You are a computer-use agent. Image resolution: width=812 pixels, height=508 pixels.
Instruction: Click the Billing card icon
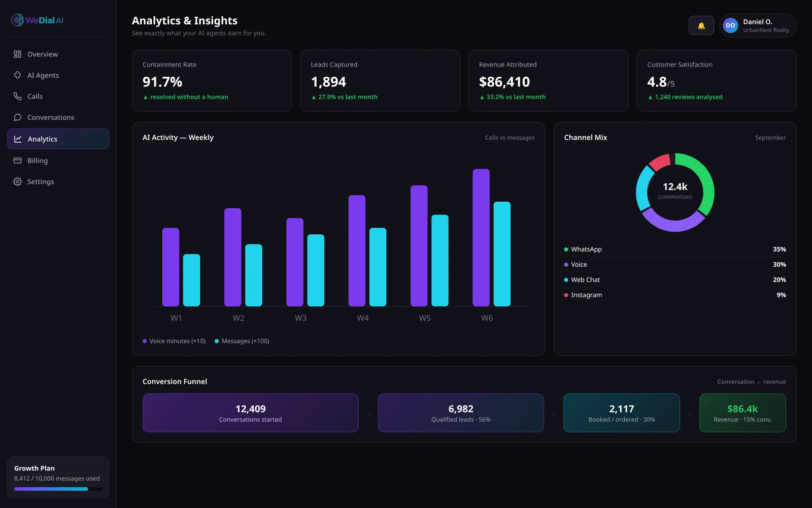pos(17,161)
